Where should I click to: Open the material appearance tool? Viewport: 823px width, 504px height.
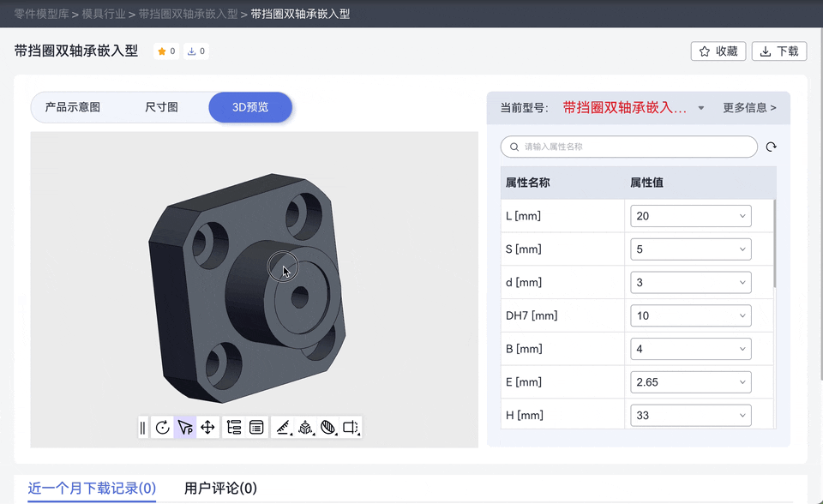327,427
